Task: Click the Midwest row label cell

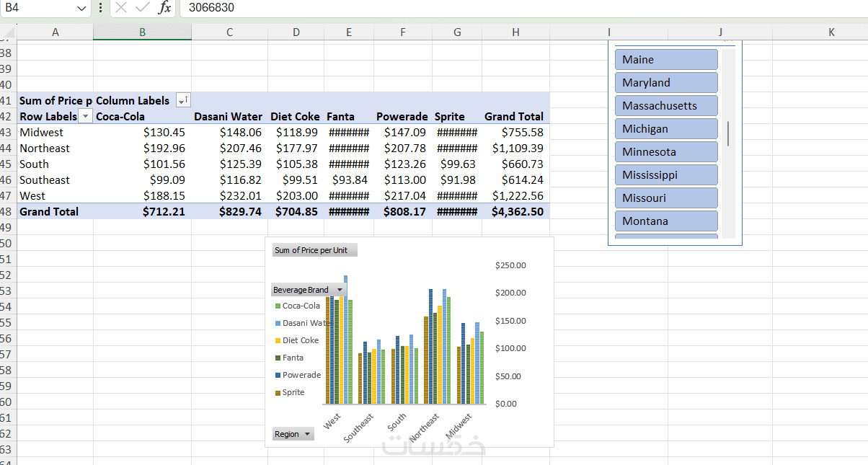Action: [x=56, y=132]
